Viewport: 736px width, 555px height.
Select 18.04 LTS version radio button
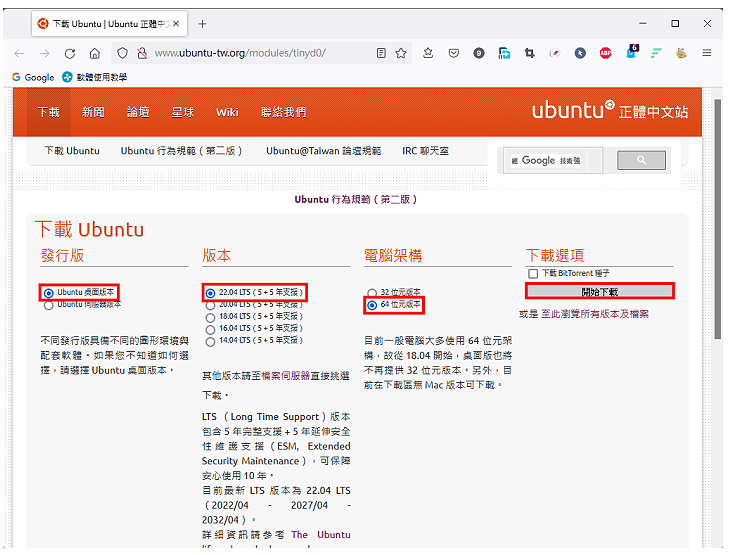pos(210,317)
